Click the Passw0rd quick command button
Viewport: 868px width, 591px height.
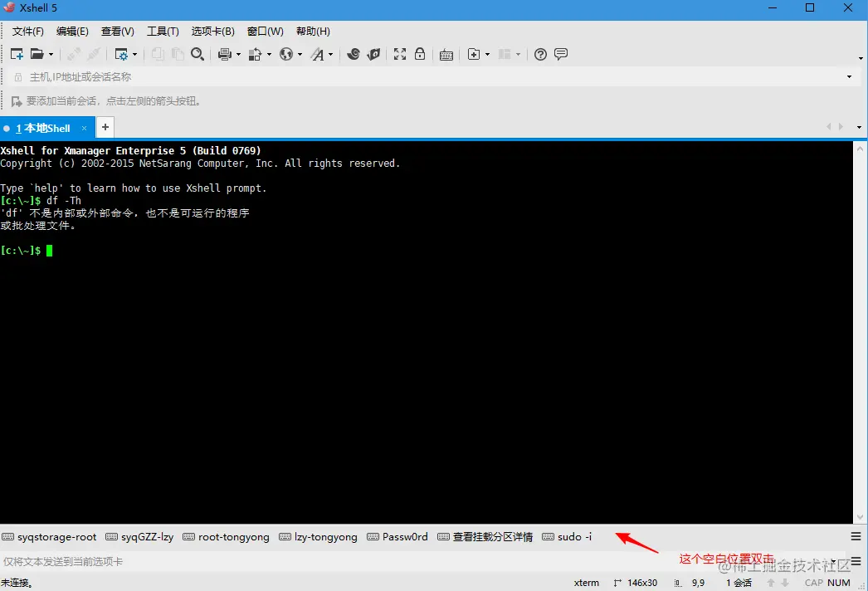(397, 537)
